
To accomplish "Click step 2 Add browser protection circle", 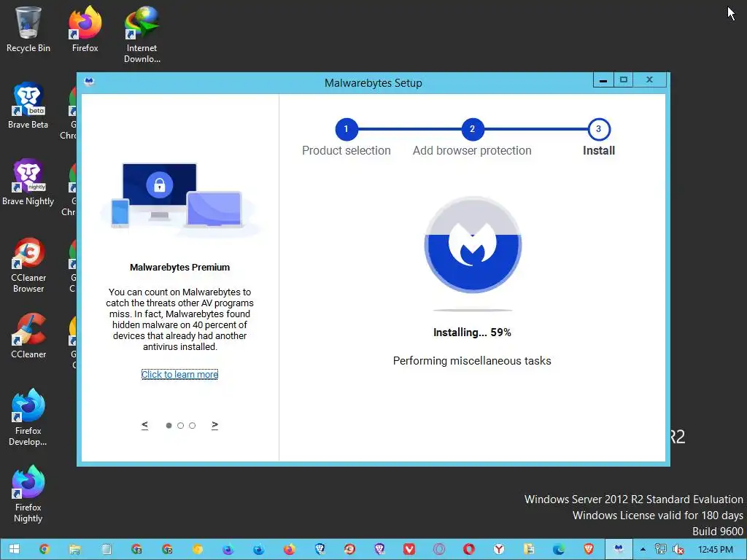I will 472,129.
